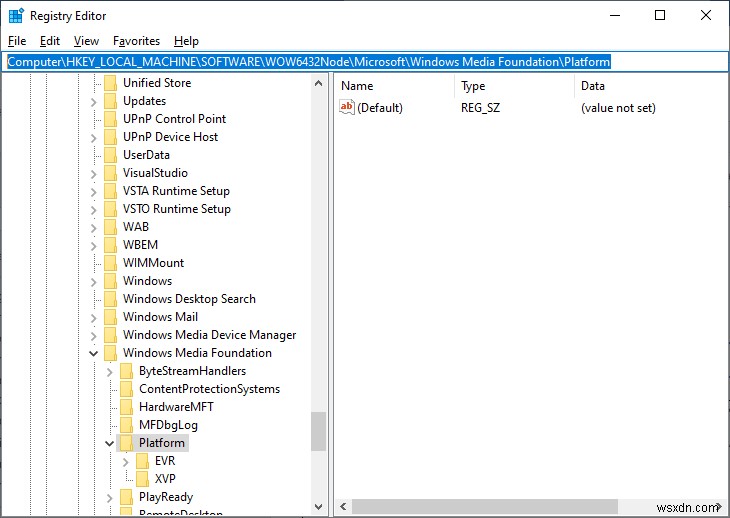
Task: Open the File menu
Action: pyautogui.click(x=17, y=41)
